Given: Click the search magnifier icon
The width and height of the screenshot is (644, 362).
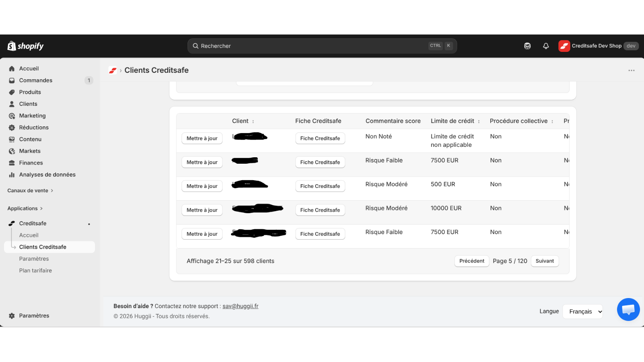Looking at the screenshot, I should pyautogui.click(x=196, y=46).
